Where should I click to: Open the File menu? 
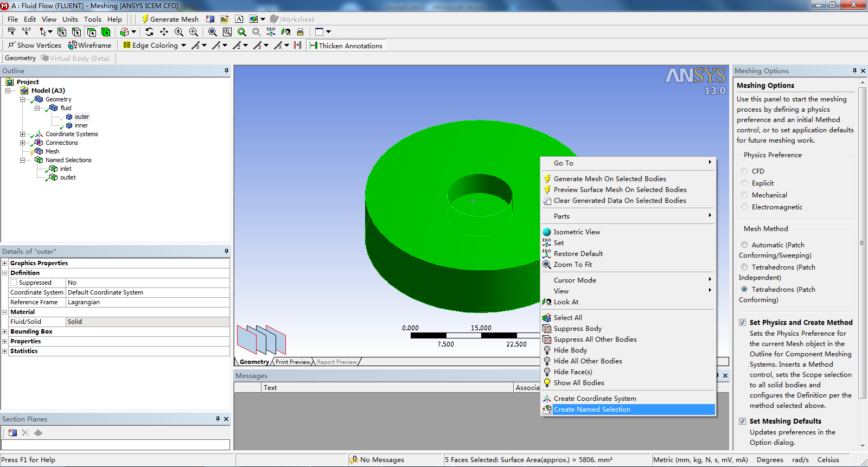[12, 19]
